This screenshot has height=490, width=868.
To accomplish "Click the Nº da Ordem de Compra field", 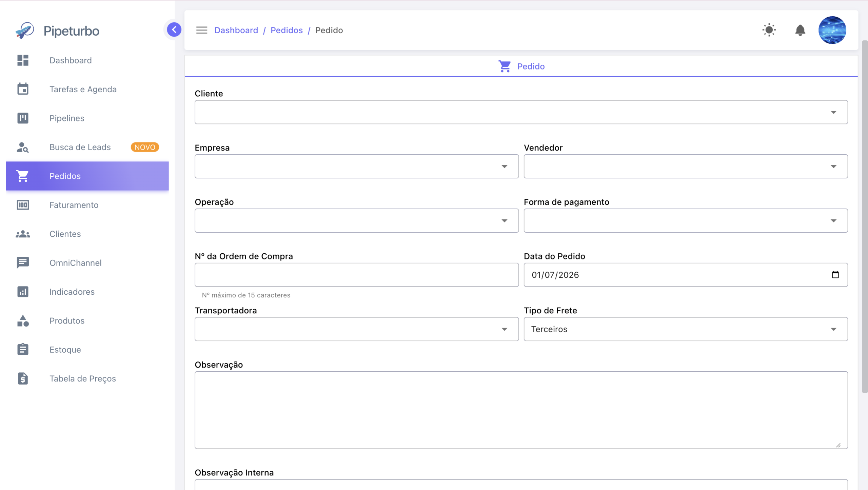I will 357,275.
